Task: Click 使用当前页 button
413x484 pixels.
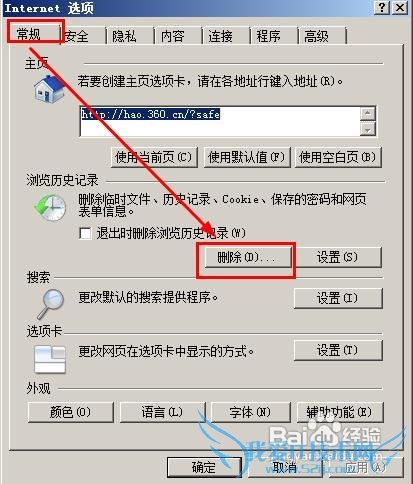Action: pos(154,157)
